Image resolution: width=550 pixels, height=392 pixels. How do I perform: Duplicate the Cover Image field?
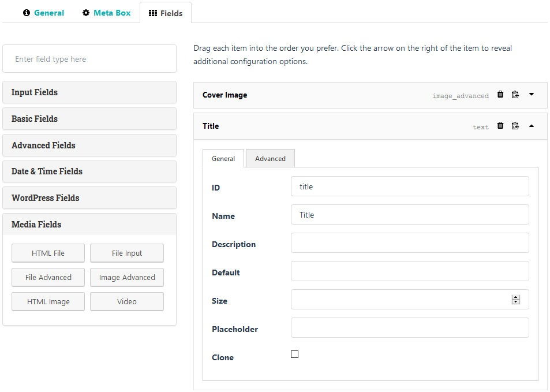pyautogui.click(x=515, y=95)
